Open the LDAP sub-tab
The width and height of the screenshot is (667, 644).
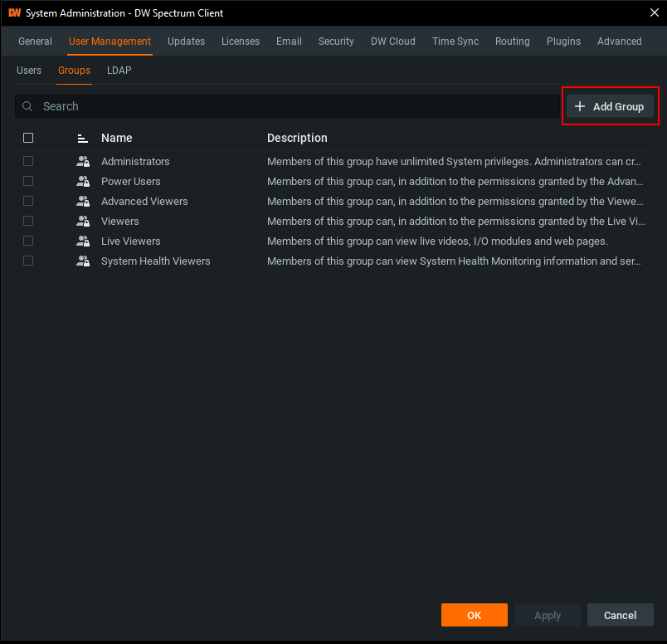click(x=119, y=71)
